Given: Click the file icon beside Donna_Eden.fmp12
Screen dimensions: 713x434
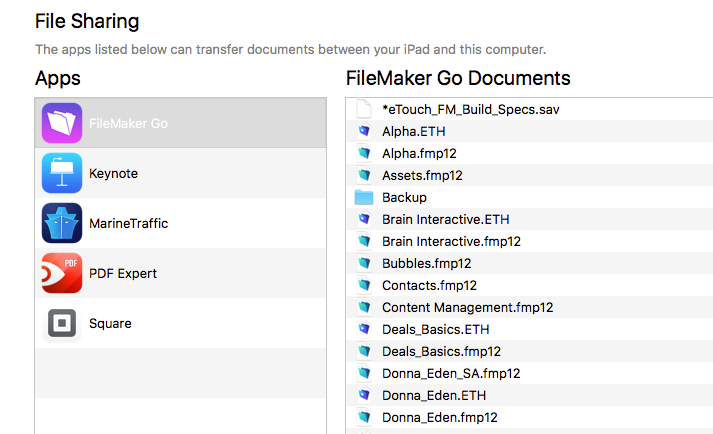Looking at the screenshot, I should (x=364, y=417).
